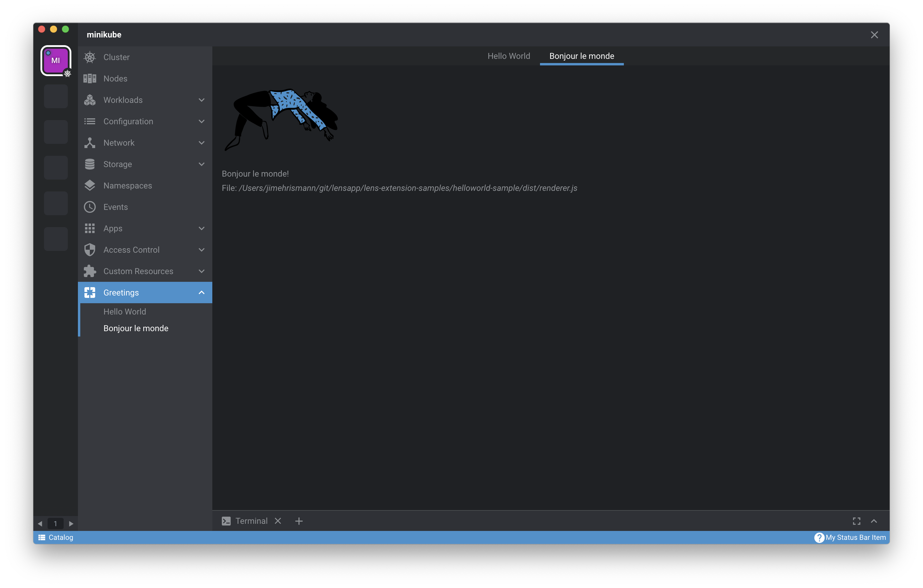Select the Hello World sidebar entry
This screenshot has width=923, height=588.
125,311
